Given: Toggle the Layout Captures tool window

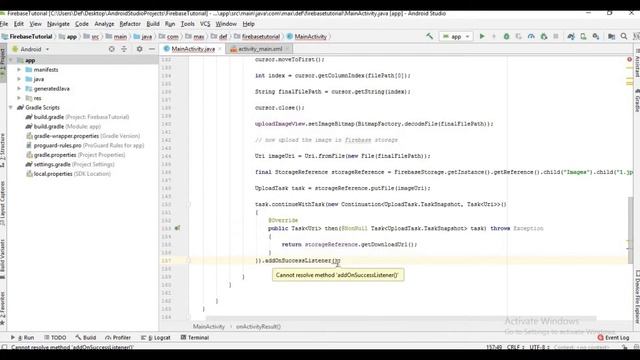Looking at the screenshot, I should [x=3, y=203].
